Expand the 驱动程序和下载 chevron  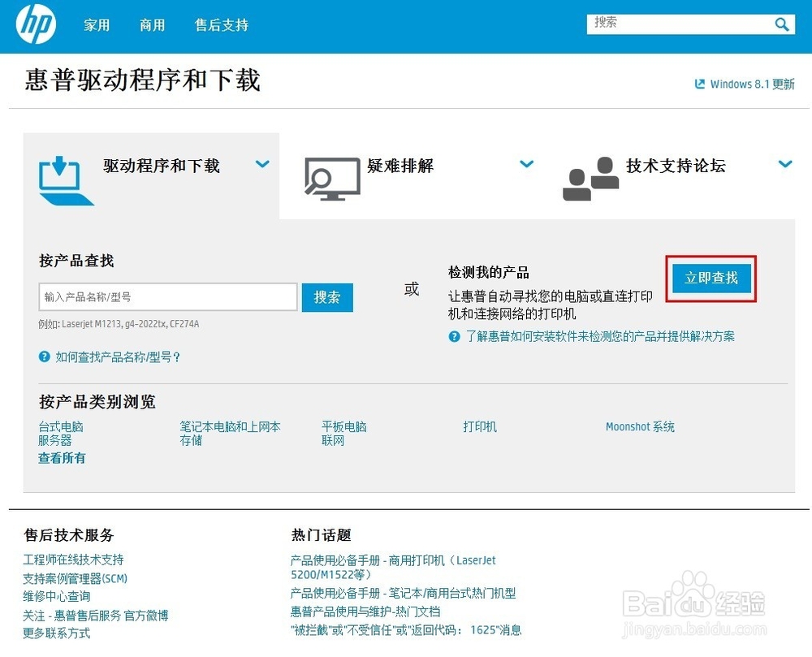pos(262,164)
